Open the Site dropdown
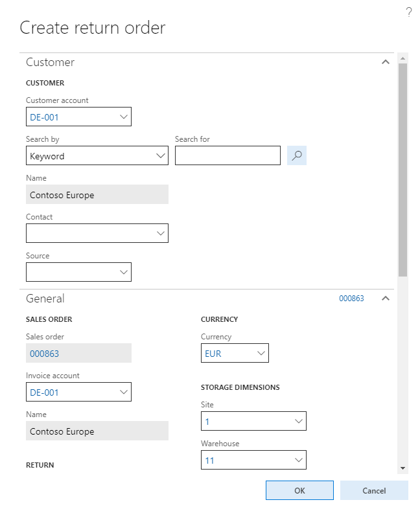Screen dimensions: 420x511 299,421
